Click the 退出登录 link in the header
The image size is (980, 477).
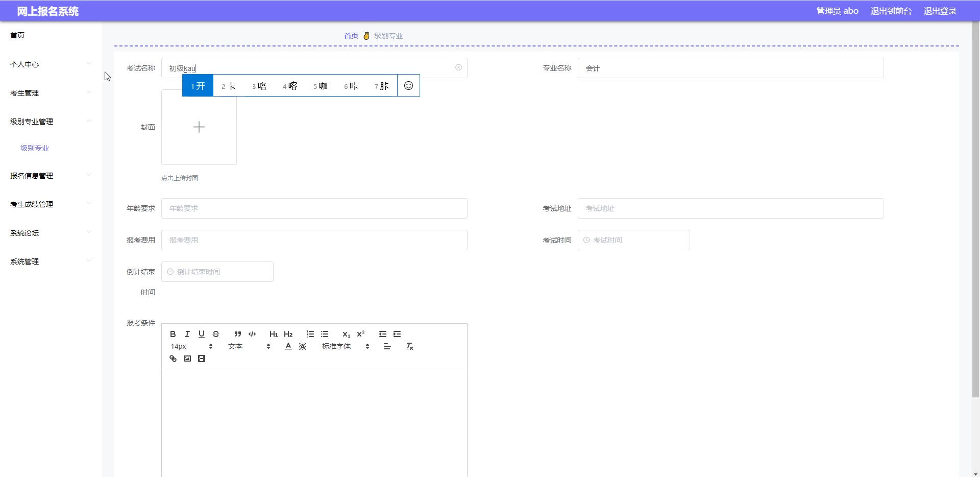(x=940, y=11)
